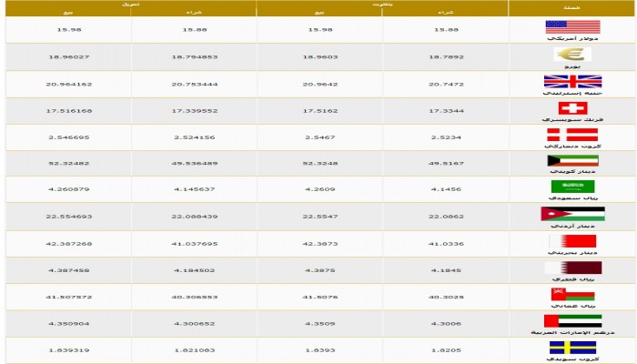Click the 'دولار أمريكي' currency label

pyautogui.click(x=572, y=38)
